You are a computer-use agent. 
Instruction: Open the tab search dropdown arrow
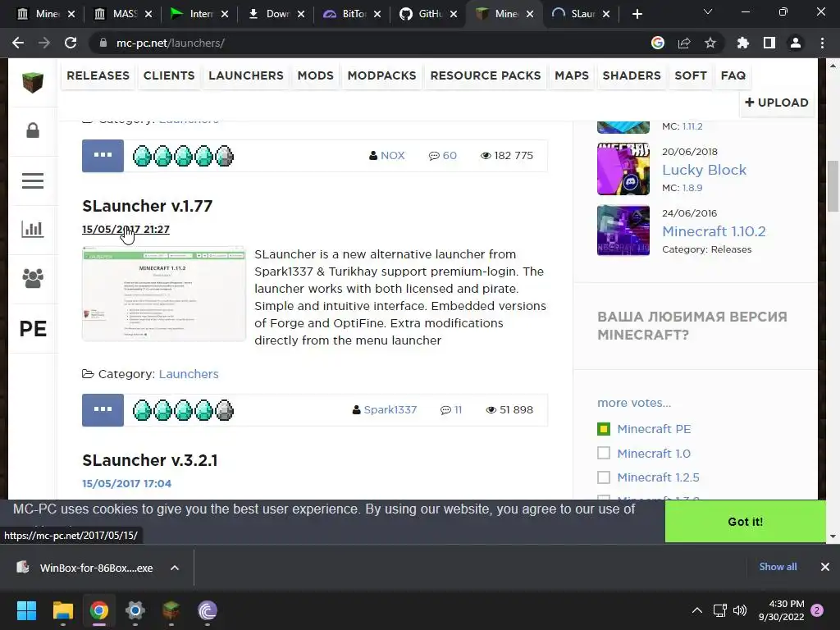(708, 12)
